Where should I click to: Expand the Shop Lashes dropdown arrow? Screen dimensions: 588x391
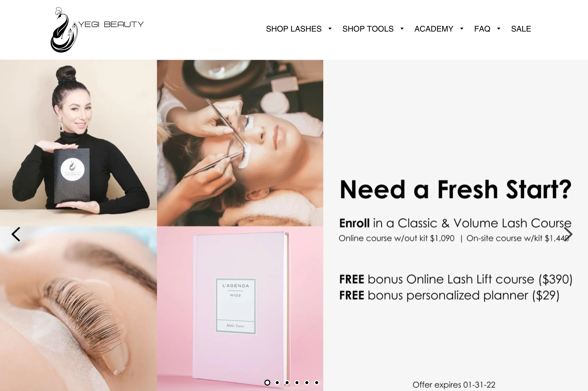[330, 29]
